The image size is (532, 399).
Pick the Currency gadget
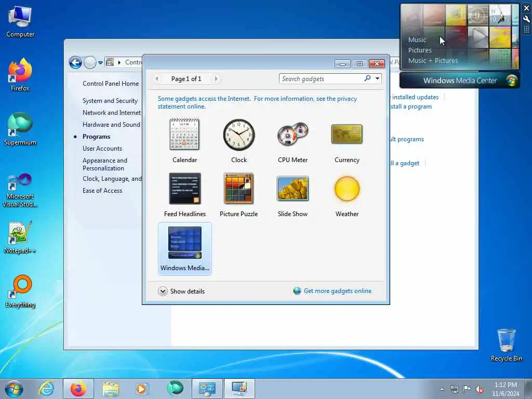coord(347,141)
